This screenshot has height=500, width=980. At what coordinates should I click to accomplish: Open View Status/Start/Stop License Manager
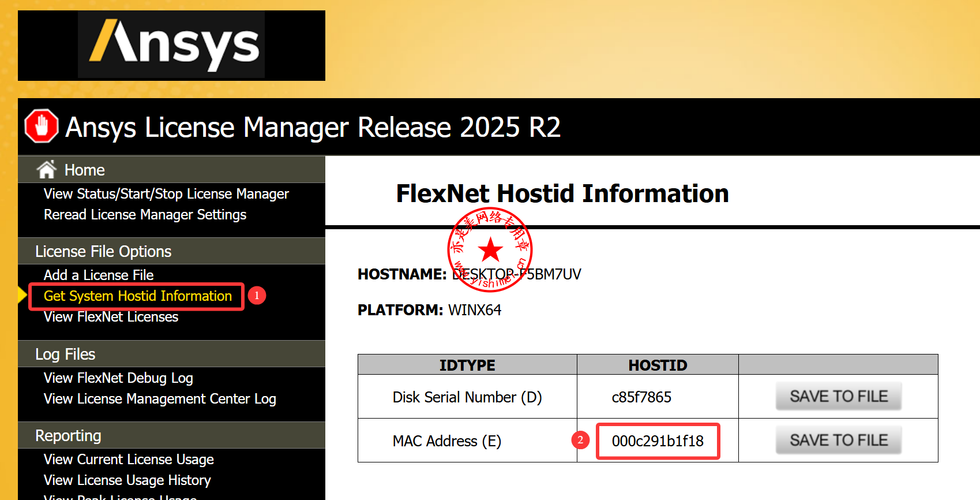(x=166, y=194)
